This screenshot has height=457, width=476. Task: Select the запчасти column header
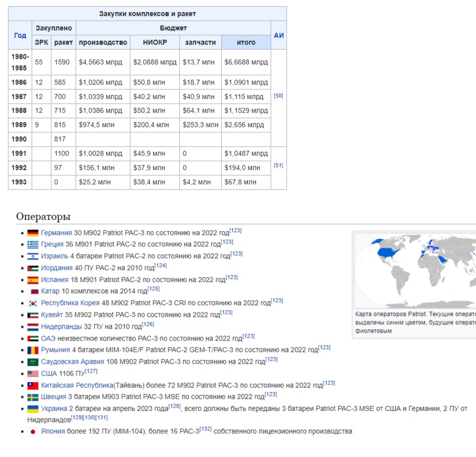[200, 42]
